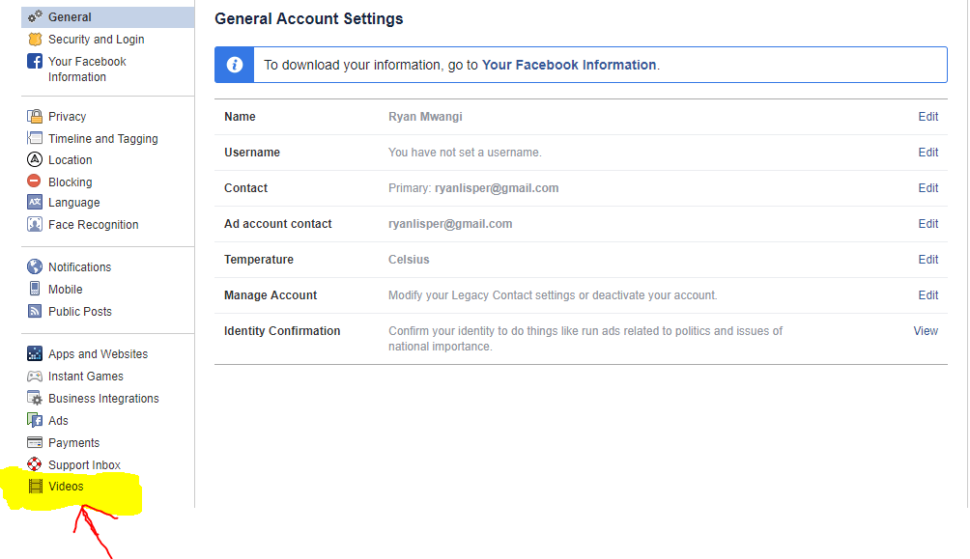This screenshot has height=559, width=970.
Task: Click 'You have not set a username' text
Action: (465, 152)
